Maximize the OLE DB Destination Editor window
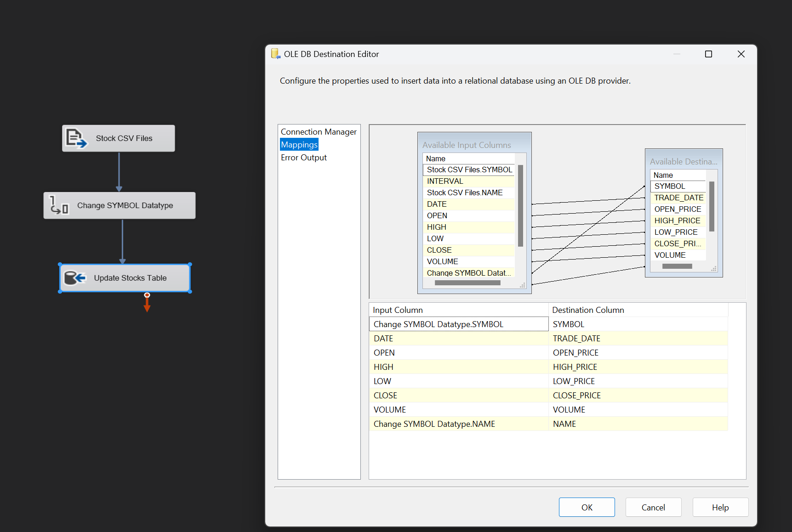This screenshot has height=532, width=792. [708, 54]
